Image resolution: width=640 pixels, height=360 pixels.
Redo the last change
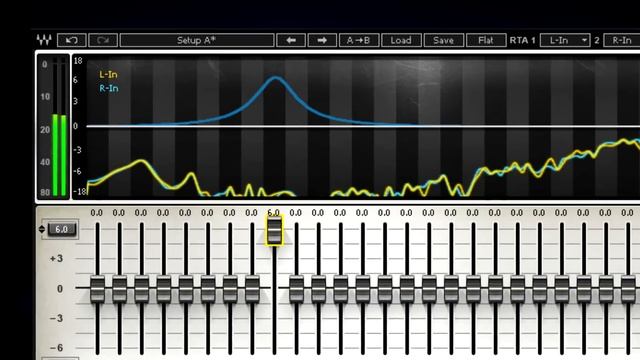point(103,40)
